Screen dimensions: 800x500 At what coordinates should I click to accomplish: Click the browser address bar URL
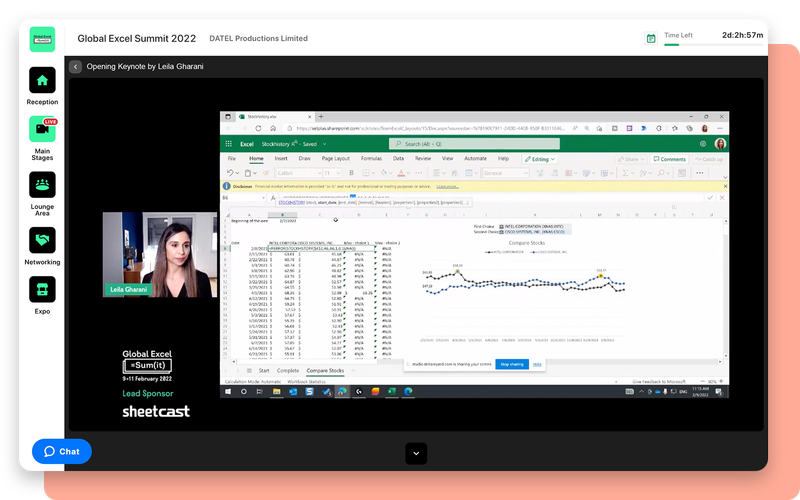430,129
